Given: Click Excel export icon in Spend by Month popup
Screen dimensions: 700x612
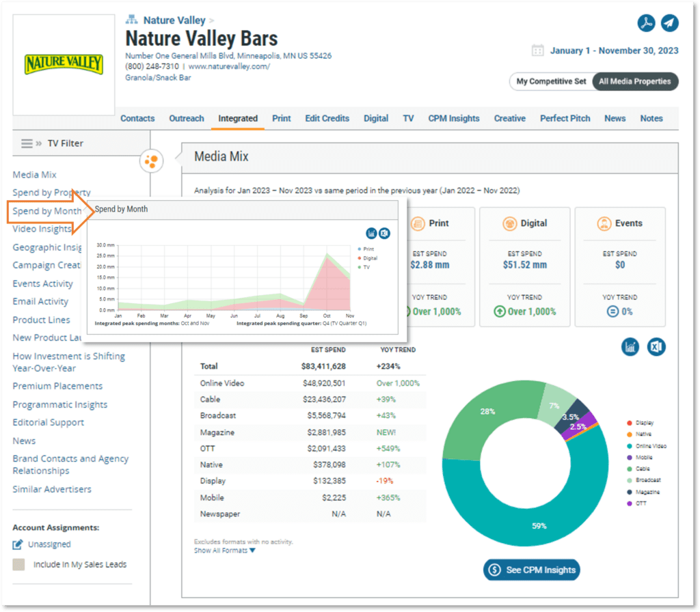Looking at the screenshot, I should tap(384, 233).
